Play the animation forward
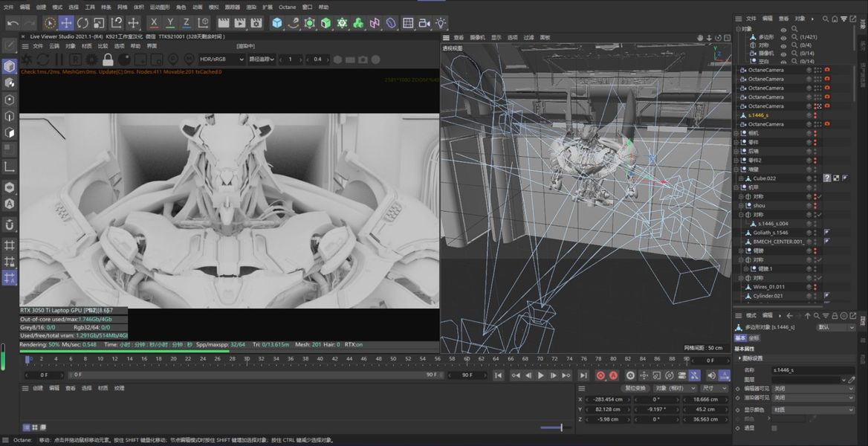This screenshot has height=446, width=868. (540, 375)
